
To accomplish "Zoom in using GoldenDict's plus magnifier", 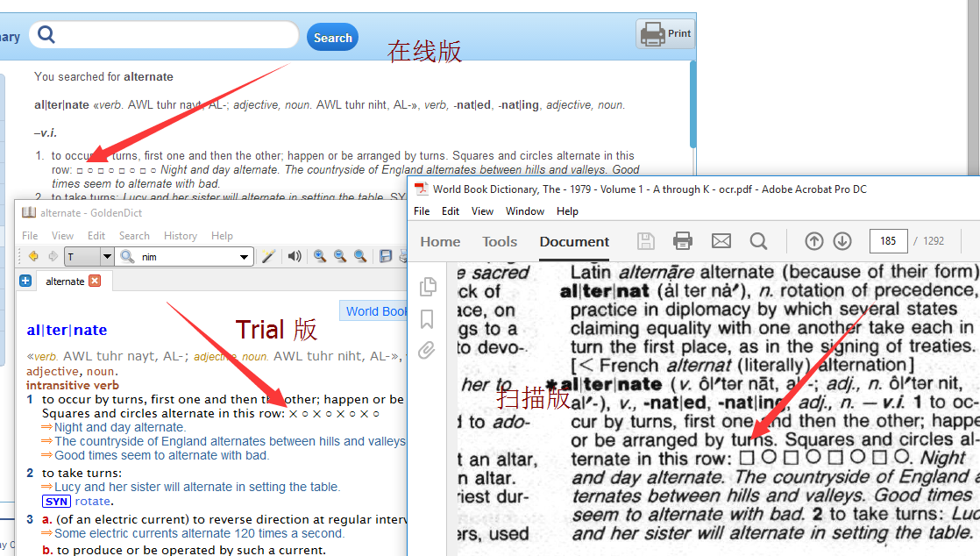I will point(320,256).
